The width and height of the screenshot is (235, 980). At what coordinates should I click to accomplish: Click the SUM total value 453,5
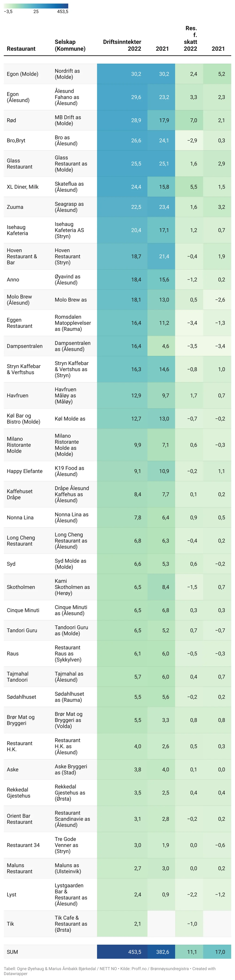pos(134,952)
